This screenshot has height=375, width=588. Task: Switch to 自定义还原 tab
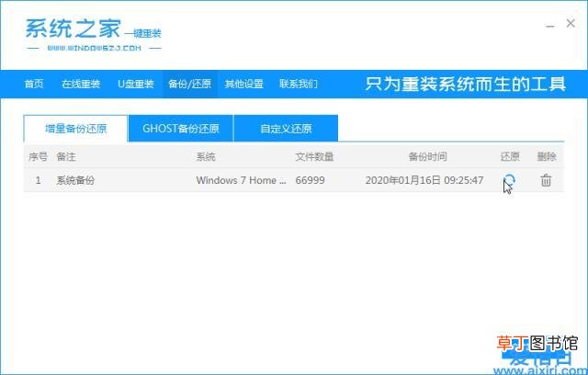tap(286, 129)
